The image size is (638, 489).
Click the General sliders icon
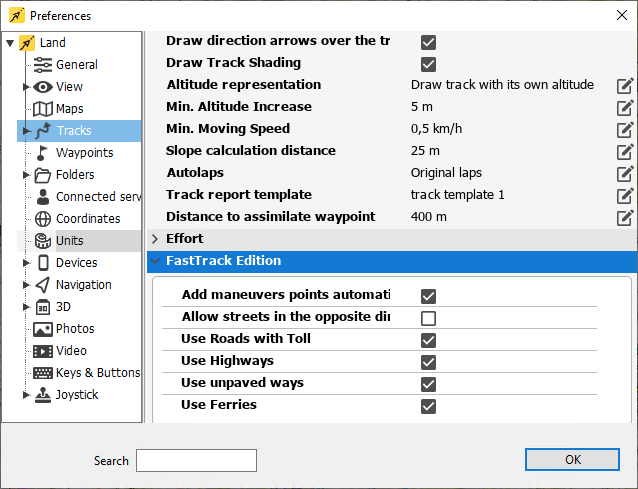coord(43,65)
